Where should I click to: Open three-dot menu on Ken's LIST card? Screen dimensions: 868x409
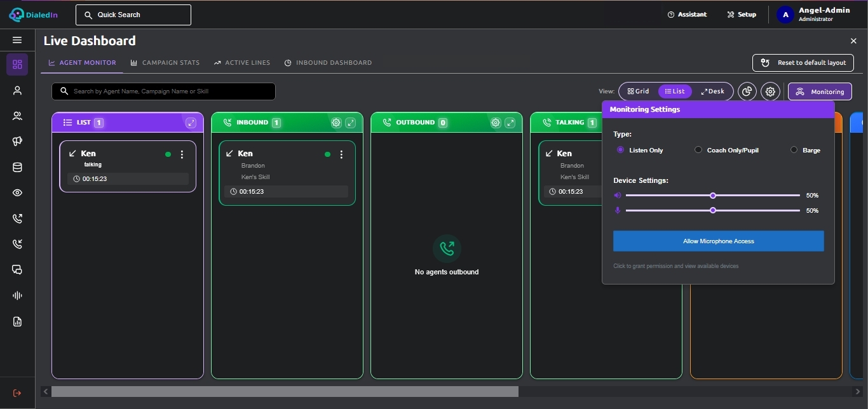182,154
